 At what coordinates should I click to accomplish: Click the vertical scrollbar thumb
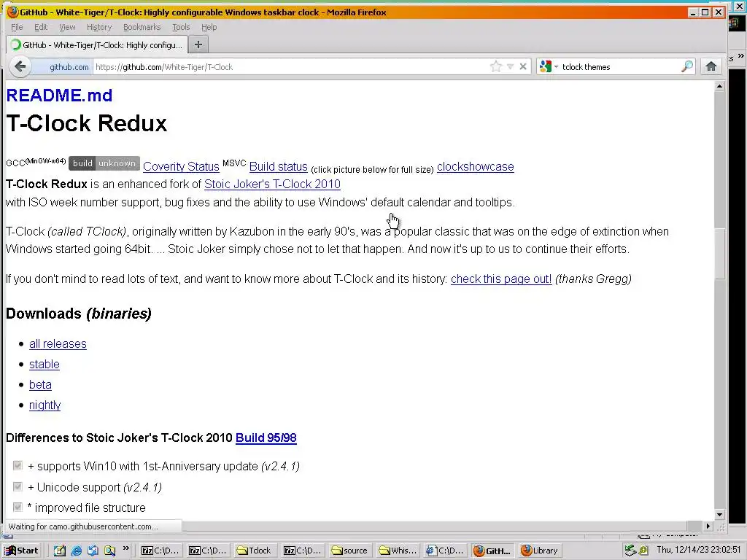[x=719, y=254]
